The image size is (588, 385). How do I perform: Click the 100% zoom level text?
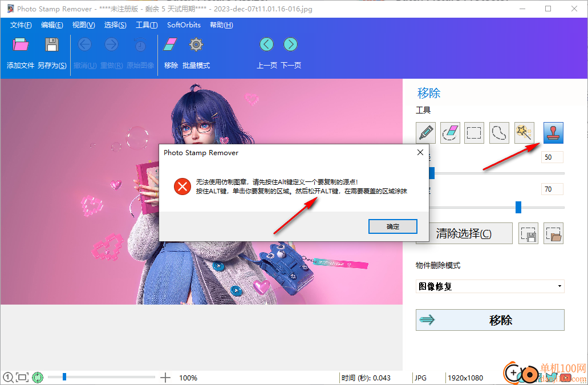coord(188,378)
